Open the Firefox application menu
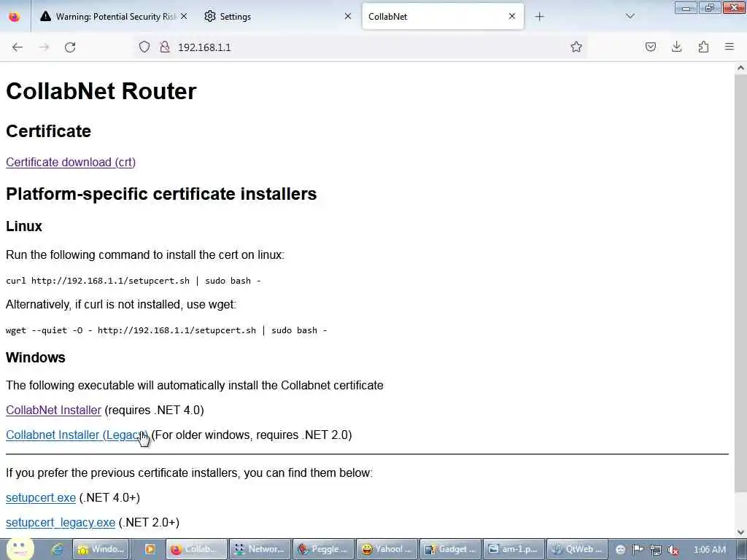The image size is (747, 560). point(729,47)
